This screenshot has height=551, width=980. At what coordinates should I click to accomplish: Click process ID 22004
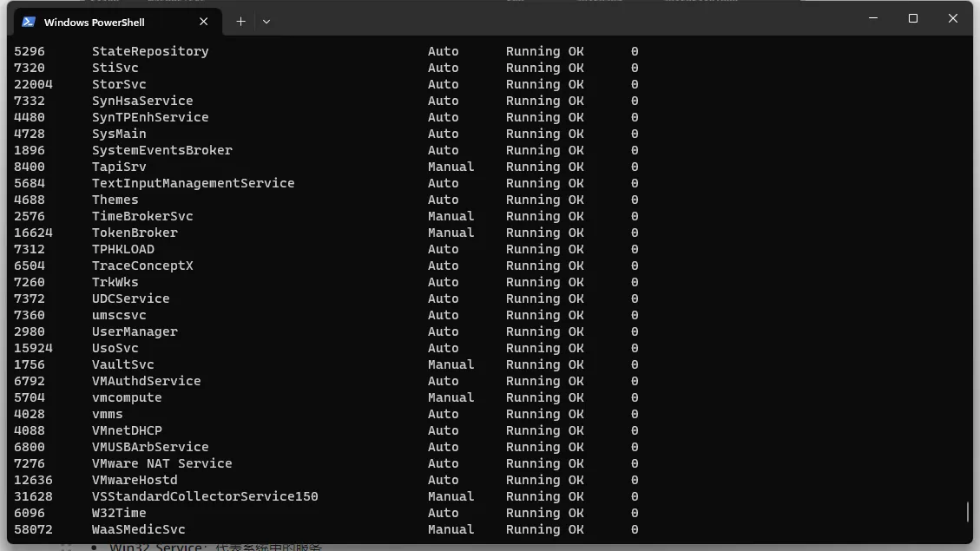tap(33, 84)
